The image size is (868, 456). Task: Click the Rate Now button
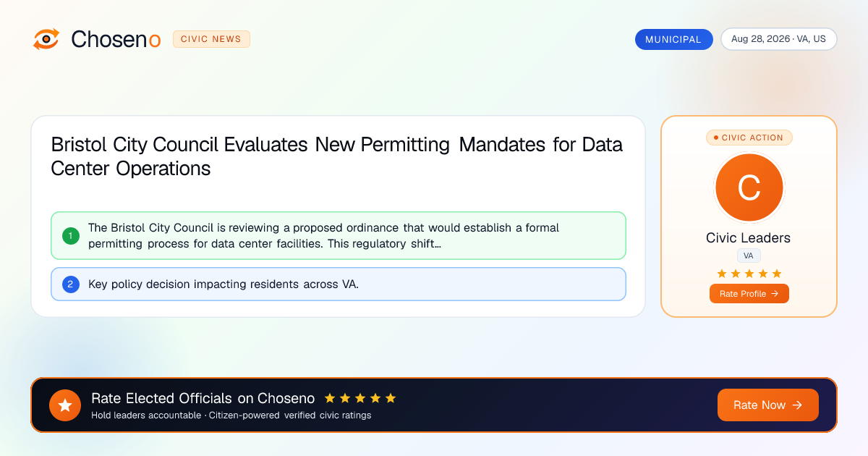click(x=767, y=405)
